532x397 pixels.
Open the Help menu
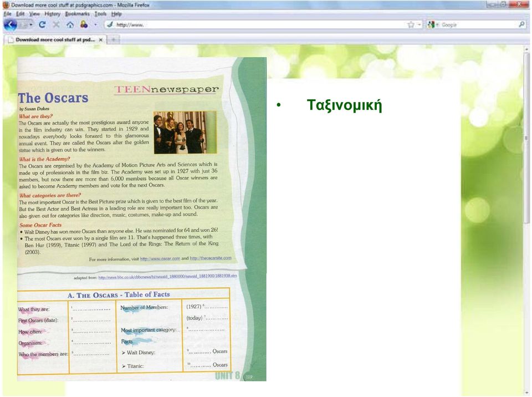pyautogui.click(x=116, y=14)
